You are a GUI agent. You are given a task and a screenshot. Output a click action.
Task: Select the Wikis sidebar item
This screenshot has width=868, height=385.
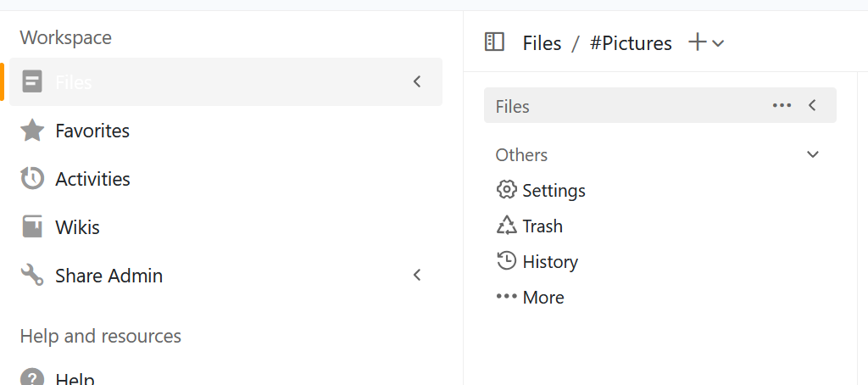point(77,227)
